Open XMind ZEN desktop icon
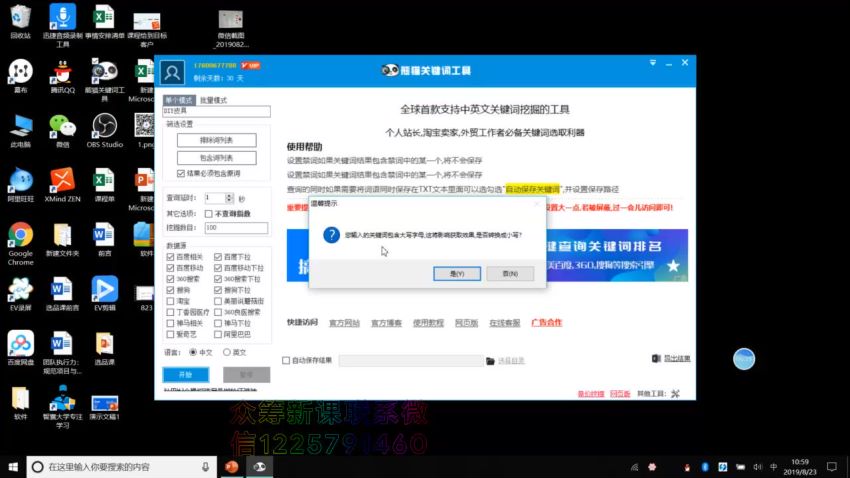Viewport: 850px width, 478px height. (x=62, y=185)
